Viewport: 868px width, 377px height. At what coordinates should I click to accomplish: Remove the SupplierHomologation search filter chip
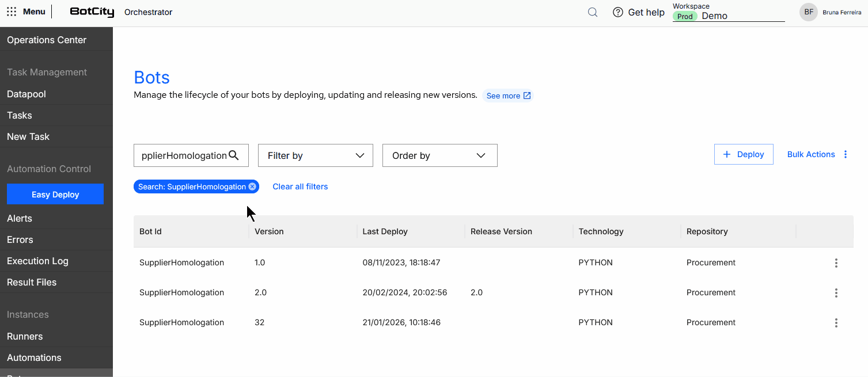252,186
